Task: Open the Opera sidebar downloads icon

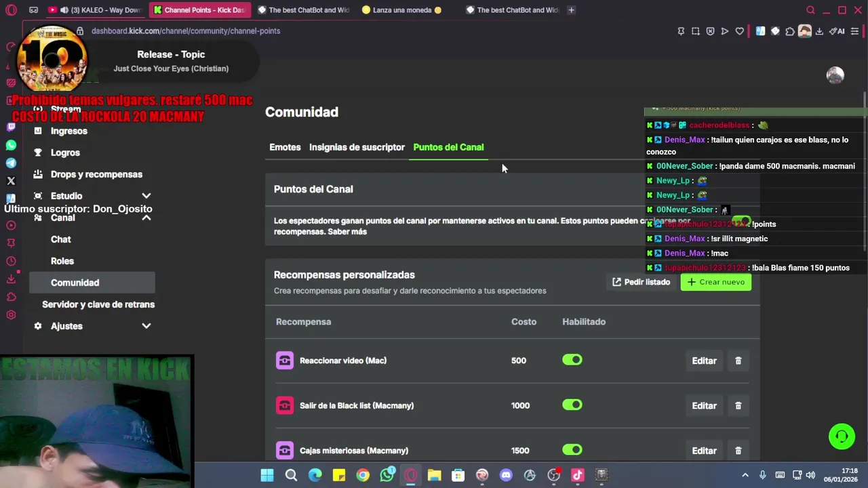Action: (x=11, y=279)
